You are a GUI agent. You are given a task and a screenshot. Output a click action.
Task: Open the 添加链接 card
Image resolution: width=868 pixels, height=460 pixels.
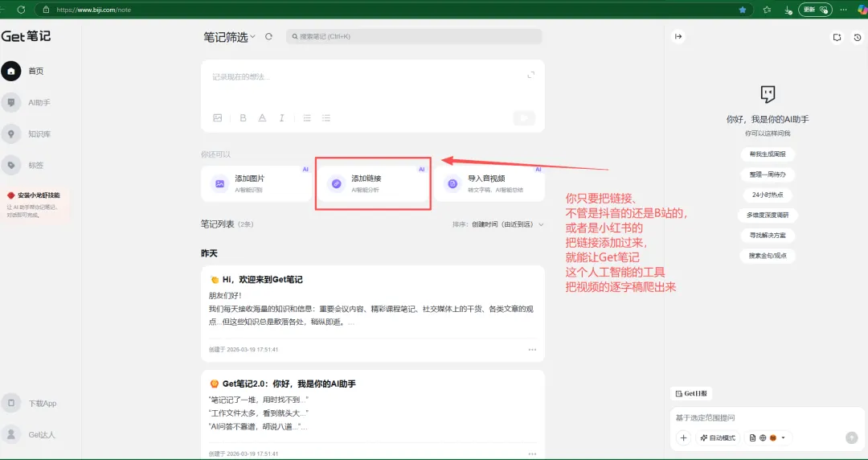coord(373,183)
